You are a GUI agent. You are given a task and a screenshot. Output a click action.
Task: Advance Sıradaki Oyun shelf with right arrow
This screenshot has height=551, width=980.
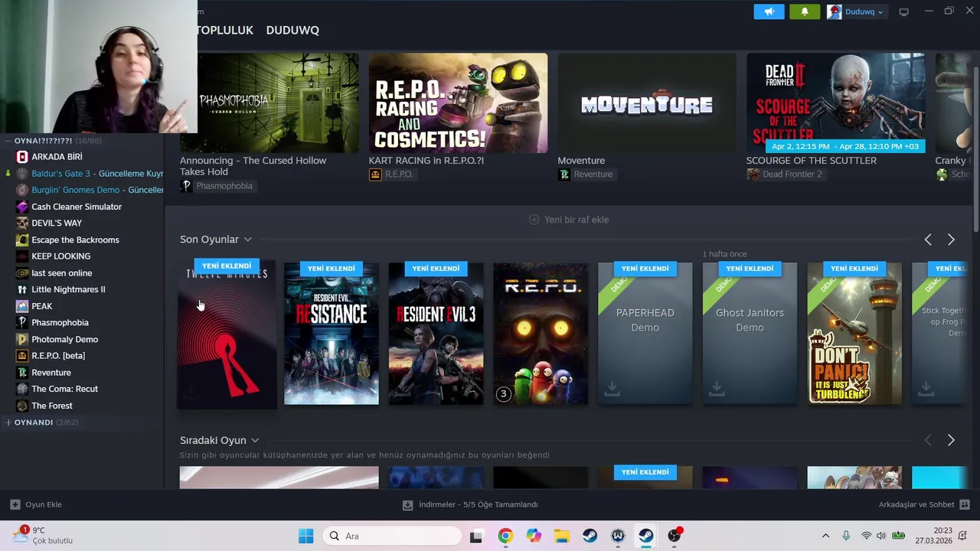951,440
